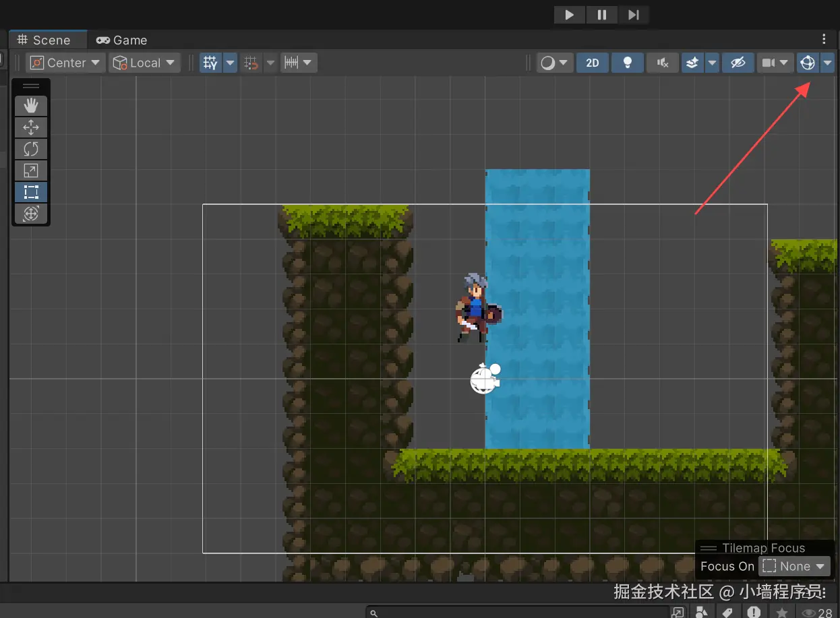Select the Transform tool
The width and height of the screenshot is (840, 618).
[x=31, y=214]
